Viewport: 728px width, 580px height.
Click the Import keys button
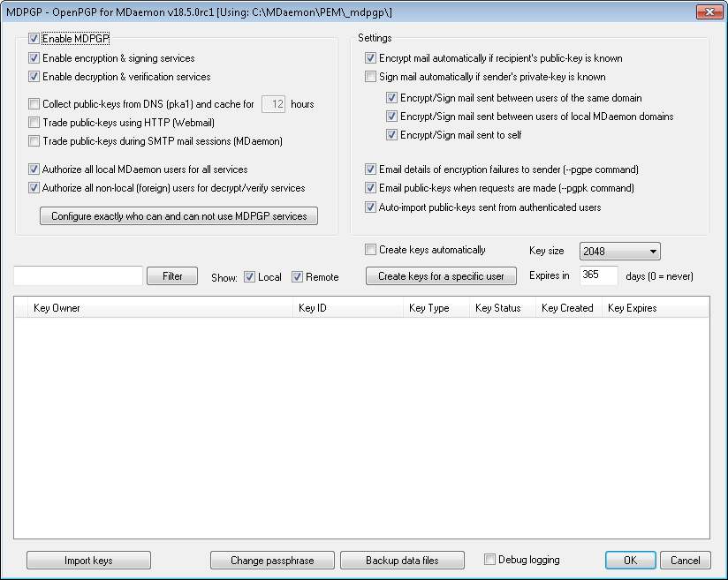point(88,561)
